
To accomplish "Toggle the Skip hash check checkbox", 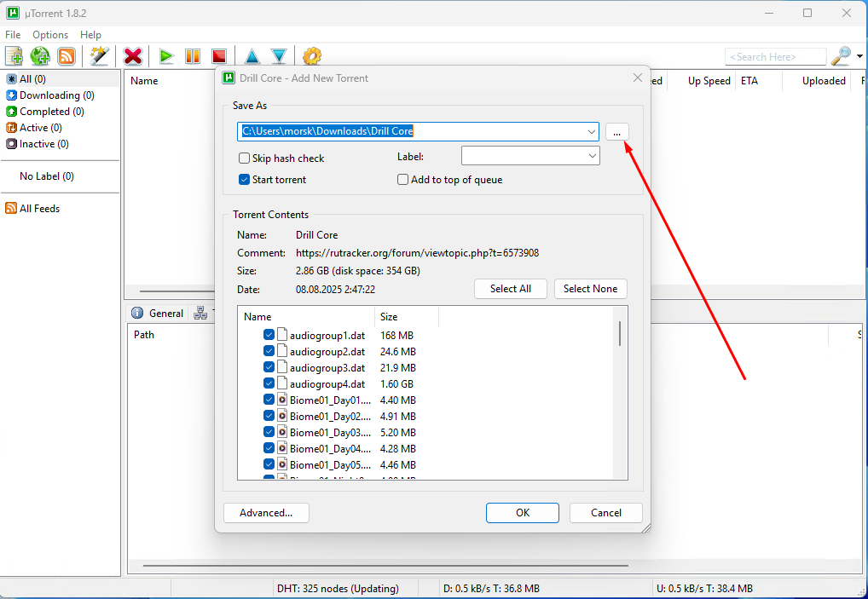I will tap(244, 158).
